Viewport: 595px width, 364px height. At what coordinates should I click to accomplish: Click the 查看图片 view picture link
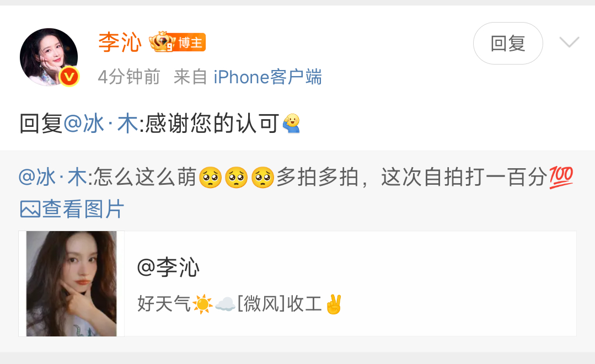pos(83,209)
